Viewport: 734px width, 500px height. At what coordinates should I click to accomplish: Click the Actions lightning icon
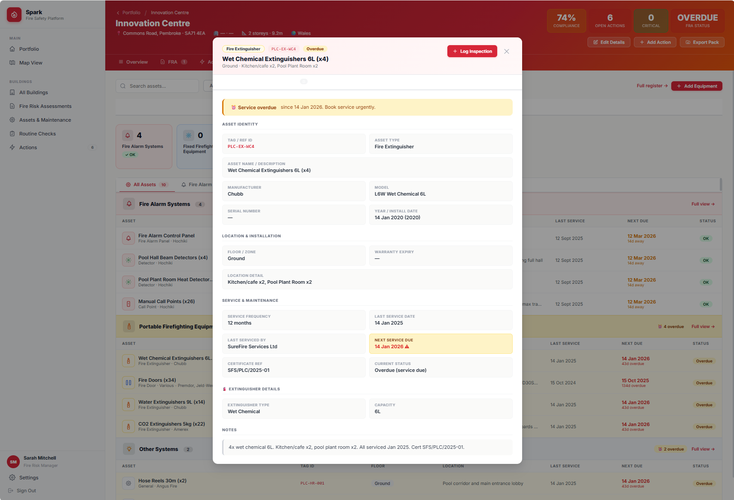click(x=13, y=147)
